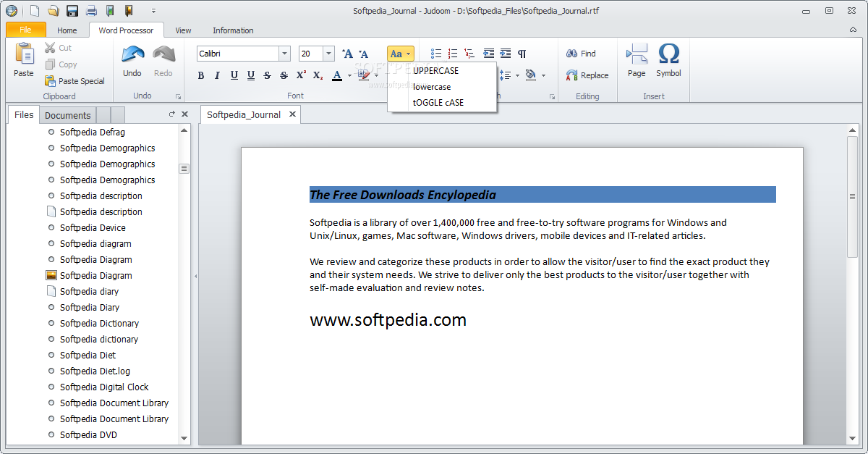The height and width of the screenshot is (454, 868).
Task: Open the File tab
Action: 26,30
